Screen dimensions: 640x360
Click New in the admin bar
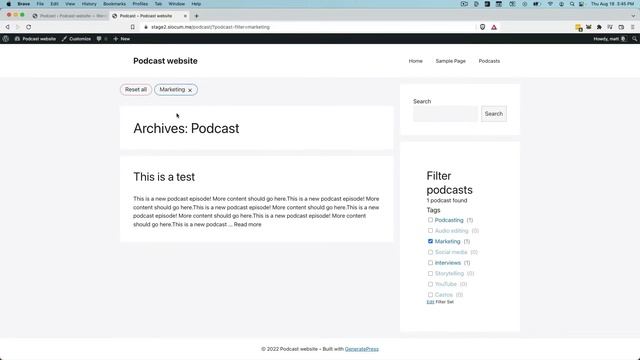[122, 39]
